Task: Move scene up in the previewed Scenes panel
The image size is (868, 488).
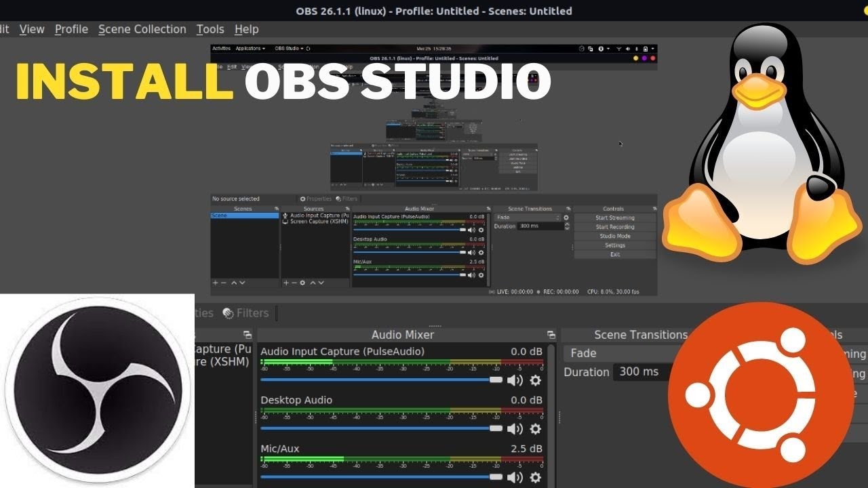Action: click(234, 283)
